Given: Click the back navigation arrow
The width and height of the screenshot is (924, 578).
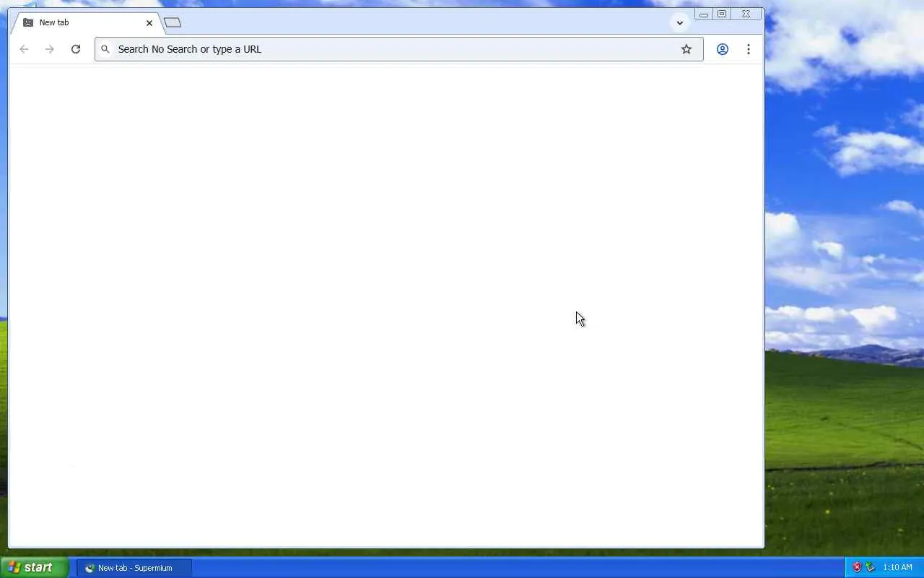Looking at the screenshot, I should click(x=24, y=49).
